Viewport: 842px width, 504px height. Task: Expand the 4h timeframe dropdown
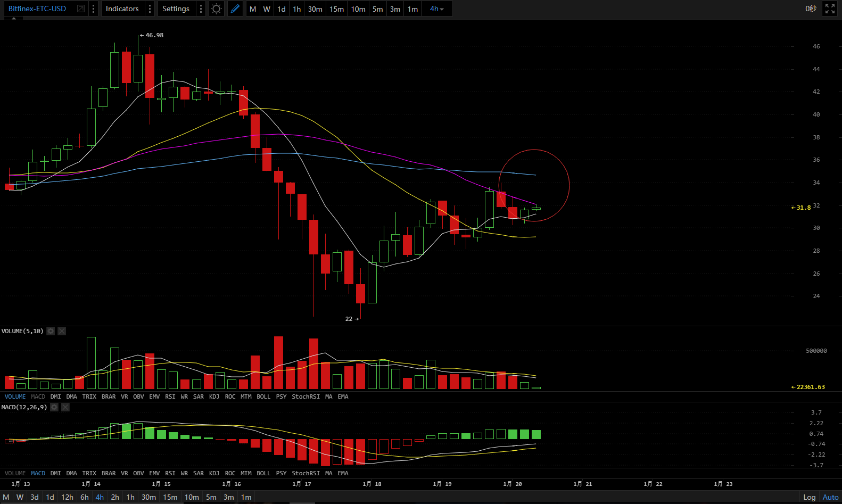pos(437,9)
